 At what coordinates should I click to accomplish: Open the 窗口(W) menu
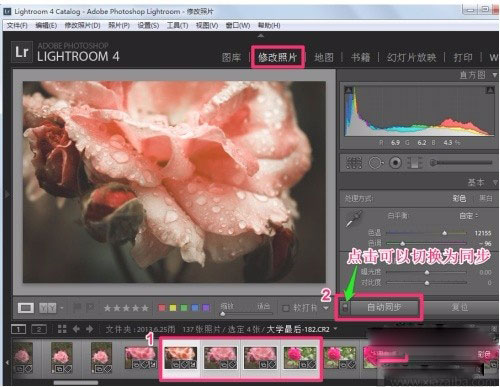pos(238,25)
